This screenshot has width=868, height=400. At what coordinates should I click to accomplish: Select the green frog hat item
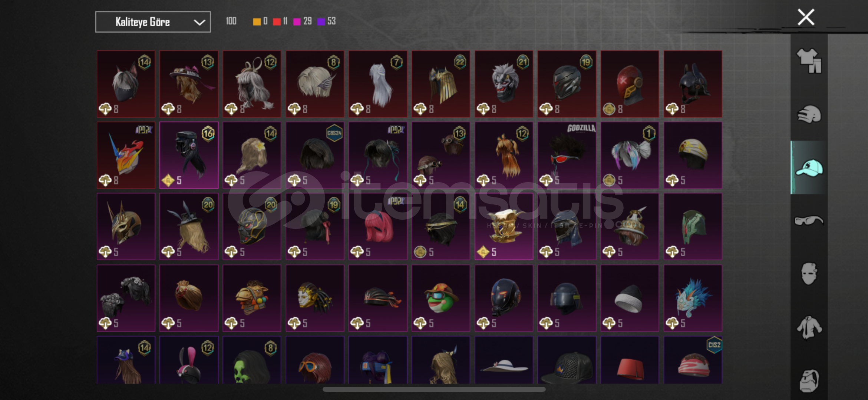pyautogui.click(x=440, y=298)
